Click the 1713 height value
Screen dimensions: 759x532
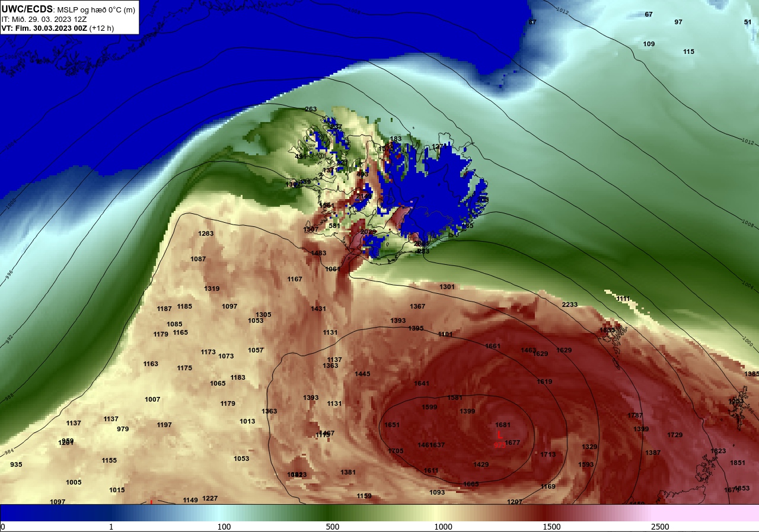pyautogui.click(x=548, y=454)
